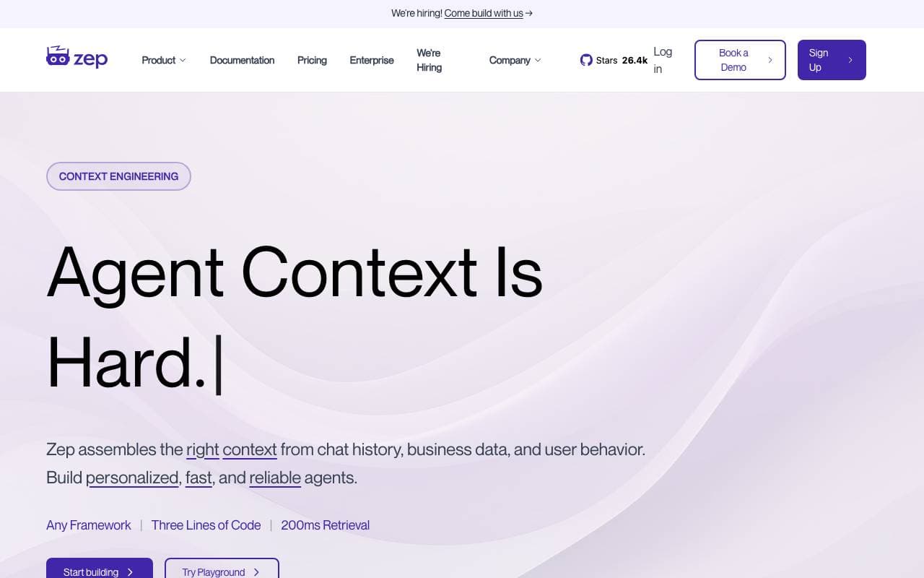Click the underlined 'right context' text
924x578 pixels.
point(232,449)
